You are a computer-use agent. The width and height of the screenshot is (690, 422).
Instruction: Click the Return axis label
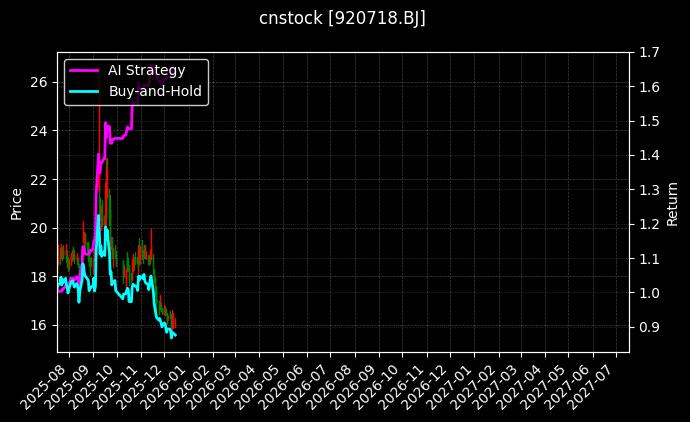click(673, 203)
